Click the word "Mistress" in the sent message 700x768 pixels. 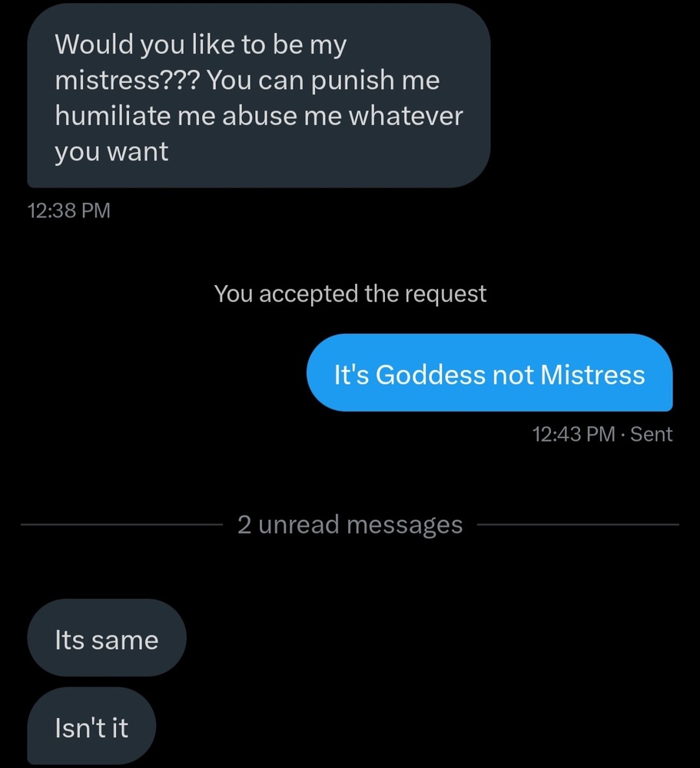pyautogui.click(x=592, y=375)
